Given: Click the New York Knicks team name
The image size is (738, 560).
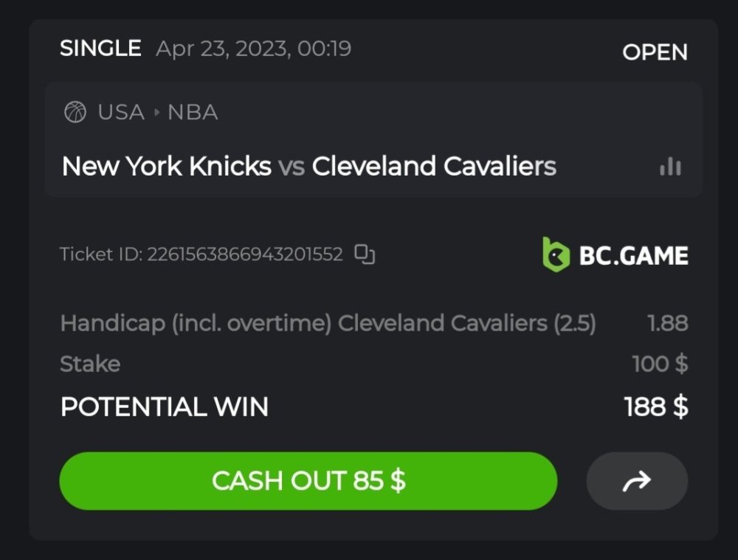Looking at the screenshot, I should [x=167, y=167].
